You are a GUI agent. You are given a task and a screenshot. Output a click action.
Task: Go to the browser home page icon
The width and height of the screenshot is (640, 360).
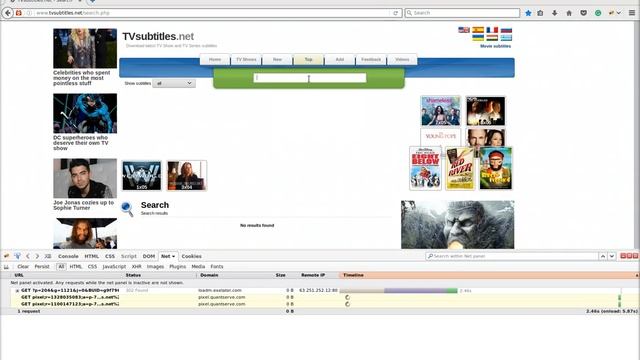569,13
